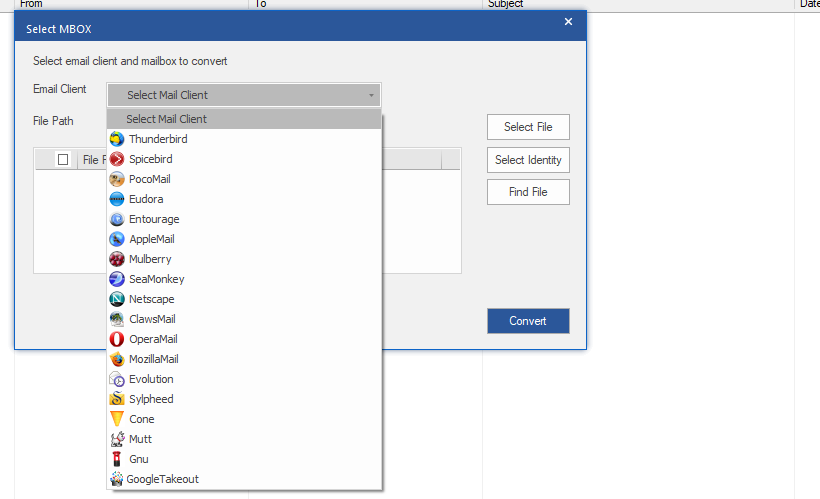820x499 pixels.
Task: Click the MozillaMail fox icon
Action: [117, 359]
